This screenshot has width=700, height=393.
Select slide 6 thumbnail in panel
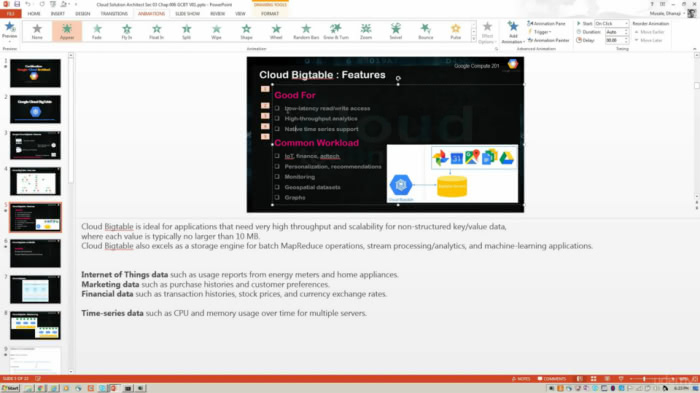point(35,253)
